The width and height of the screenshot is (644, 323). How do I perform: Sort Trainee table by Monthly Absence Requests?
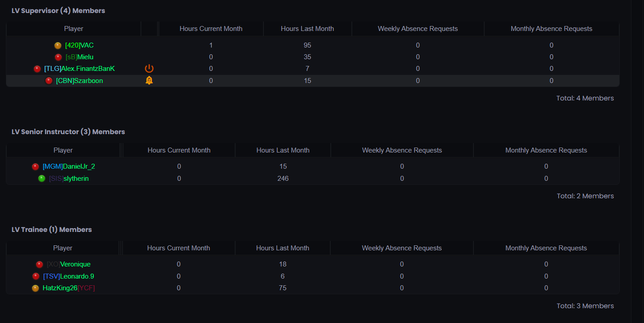point(546,248)
